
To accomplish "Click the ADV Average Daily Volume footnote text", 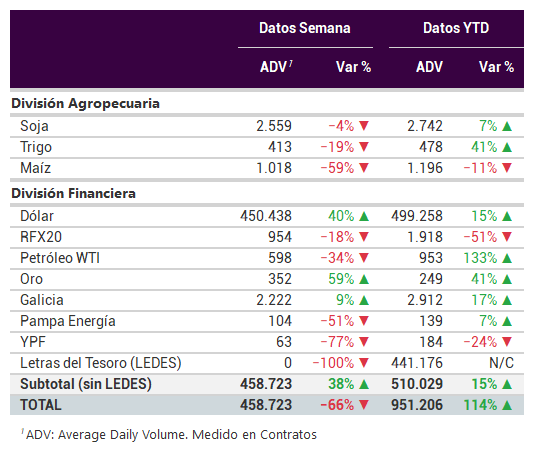I will tap(169, 435).
